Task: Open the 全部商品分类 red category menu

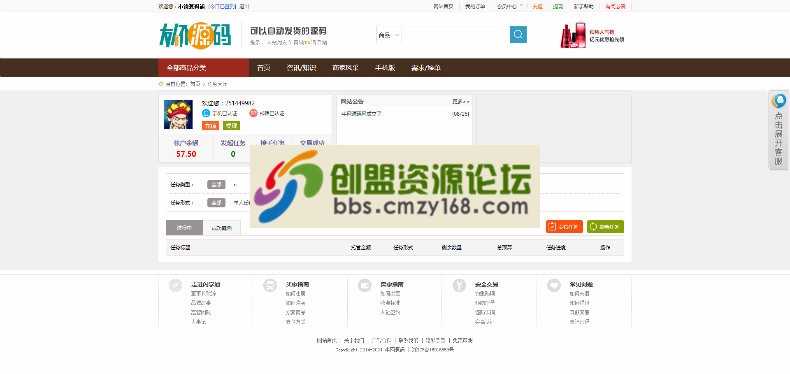Action: tap(204, 68)
